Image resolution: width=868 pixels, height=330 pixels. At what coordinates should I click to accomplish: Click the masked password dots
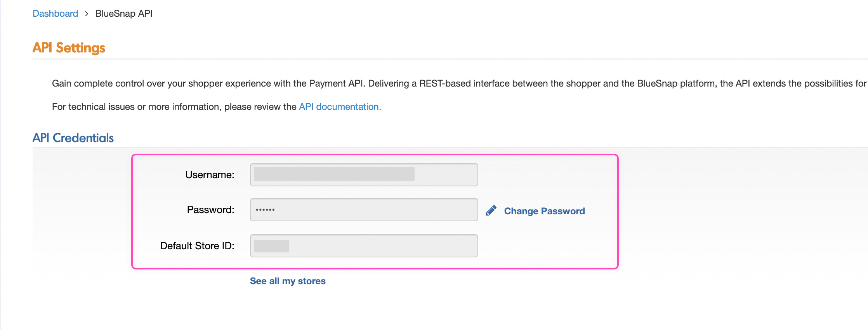(x=265, y=210)
